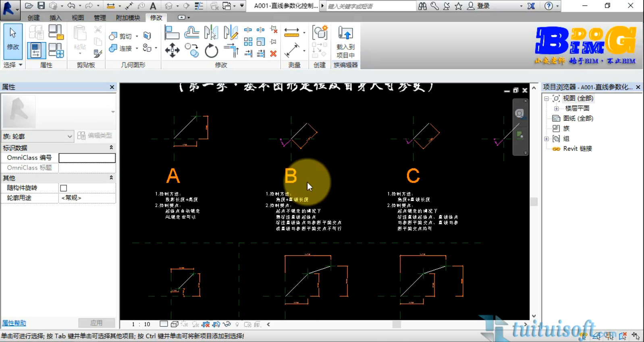Save the file using the floppy disk icon

point(41,6)
